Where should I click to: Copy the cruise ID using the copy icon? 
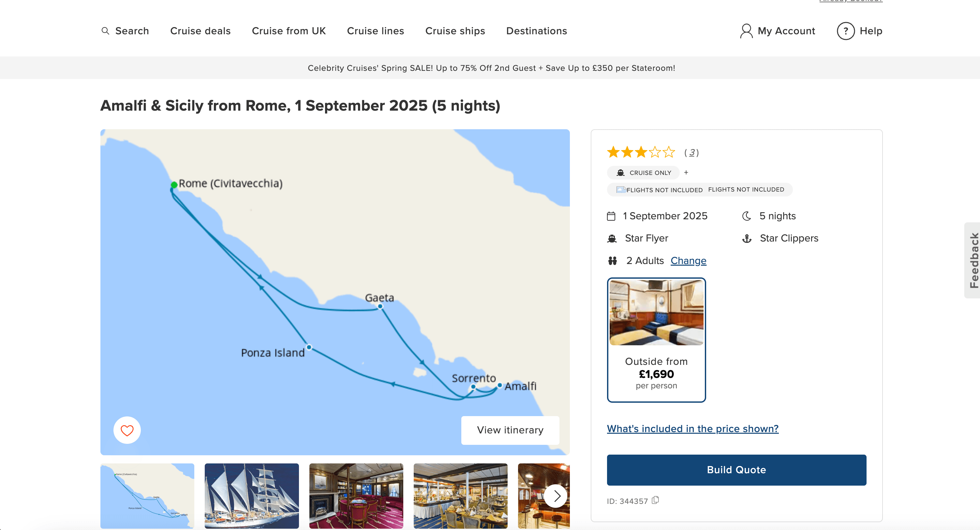656,501
